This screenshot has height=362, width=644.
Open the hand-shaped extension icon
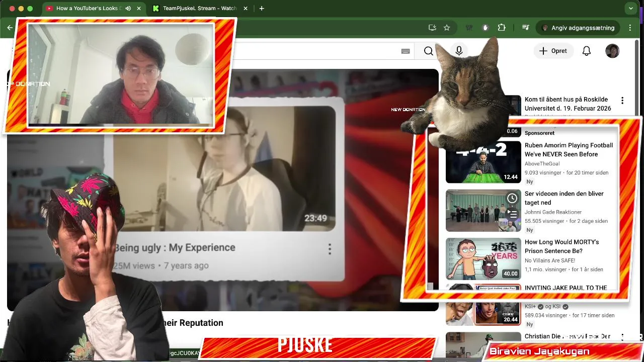(486, 28)
